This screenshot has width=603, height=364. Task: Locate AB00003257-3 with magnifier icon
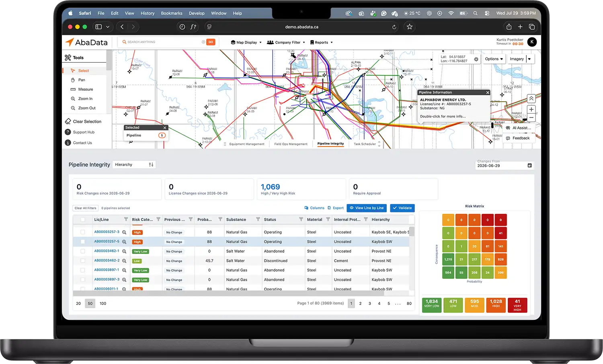pyautogui.click(x=124, y=232)
